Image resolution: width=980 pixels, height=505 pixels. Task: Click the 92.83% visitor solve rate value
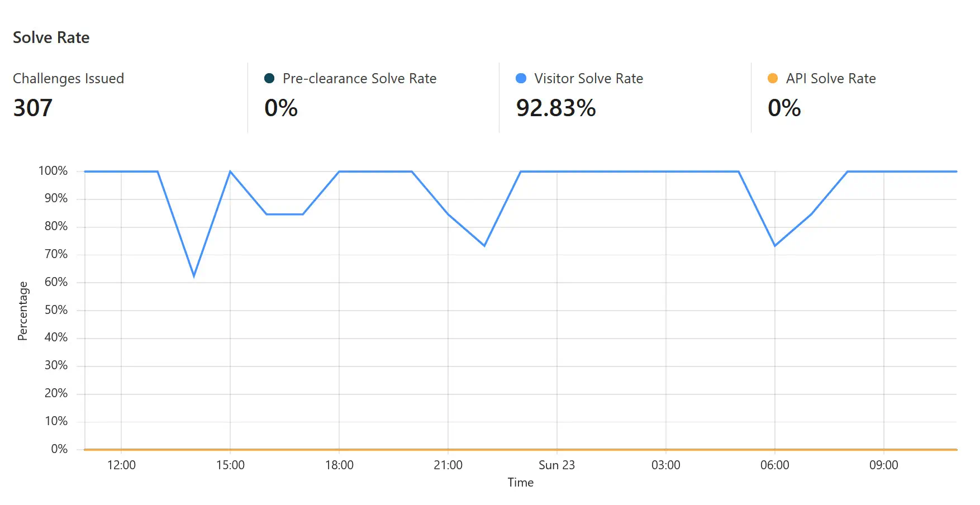pos(556,108)
